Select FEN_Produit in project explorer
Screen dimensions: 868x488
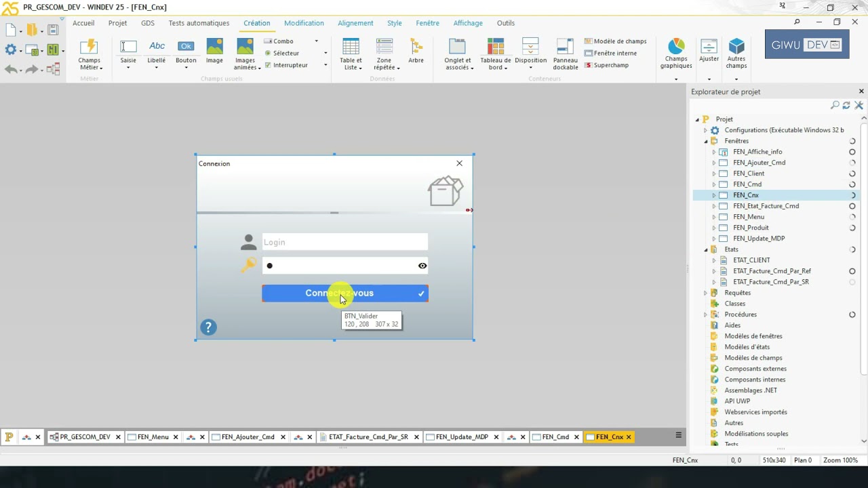pos(751,228)
